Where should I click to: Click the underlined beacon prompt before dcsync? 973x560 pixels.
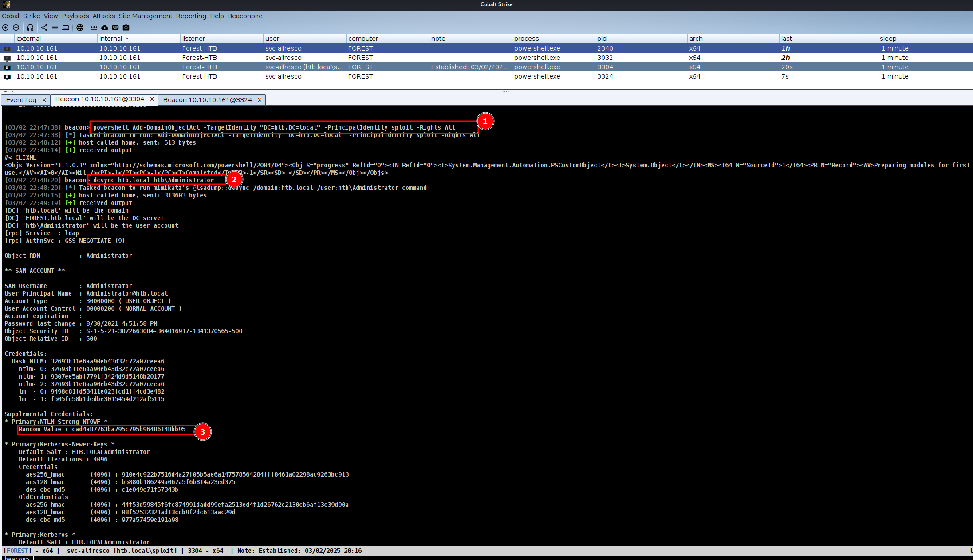click(75, 180)
